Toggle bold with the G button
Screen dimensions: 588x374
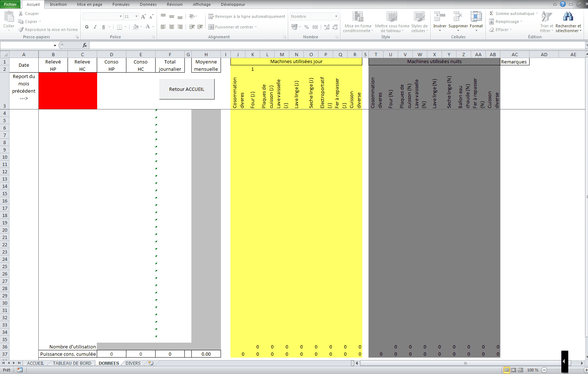pos(87,27)
